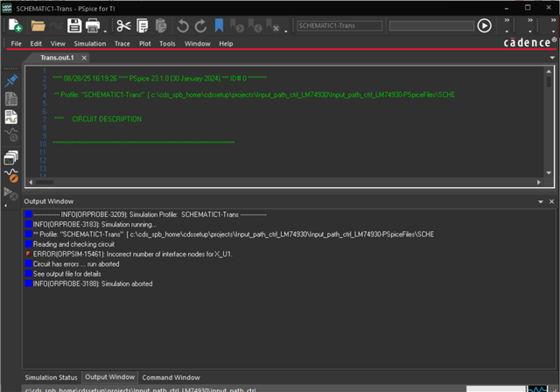Switch to the Output Window tab
Image resolution: width=560 pixels, height=392 pixels.
pos(109,377)
